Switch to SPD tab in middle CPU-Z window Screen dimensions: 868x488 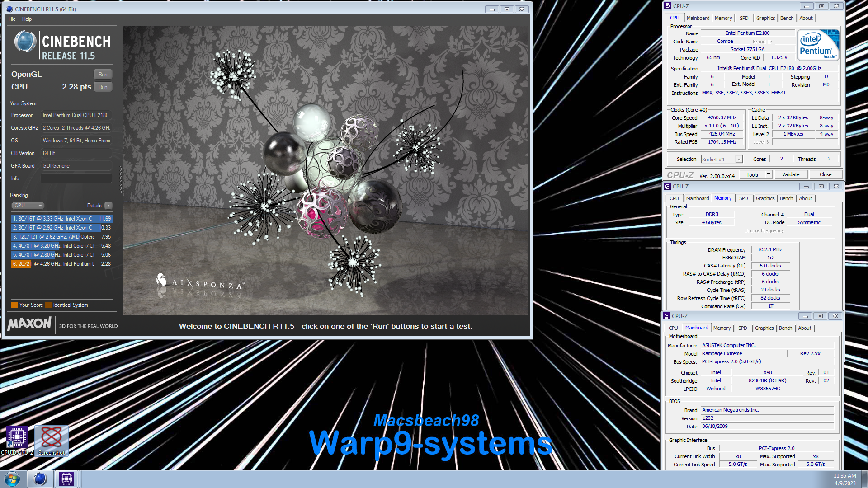tap(744, 198)
